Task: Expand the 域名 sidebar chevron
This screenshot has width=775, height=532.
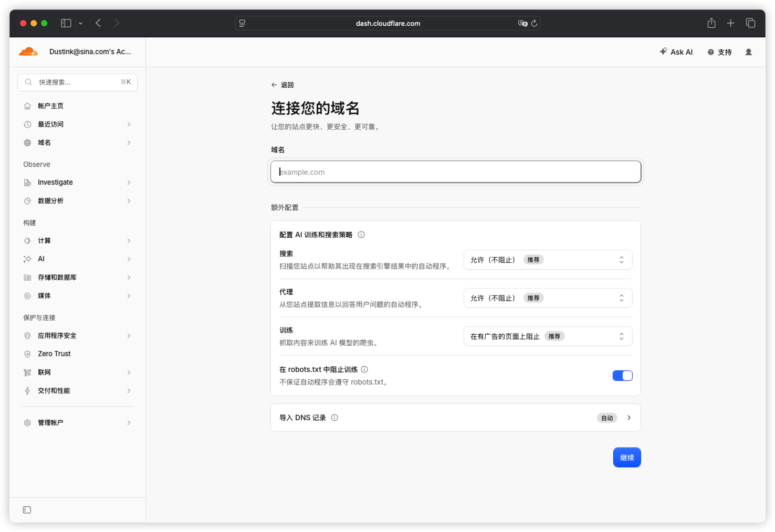Action: 129,143
